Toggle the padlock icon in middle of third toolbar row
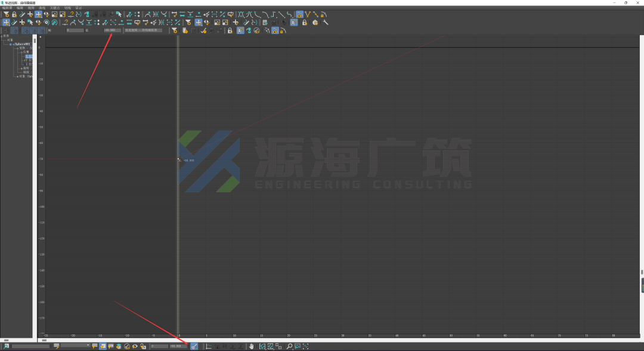The width and height of the screenshot is (644, 351). pyautogui.click(x=230, y=30)
